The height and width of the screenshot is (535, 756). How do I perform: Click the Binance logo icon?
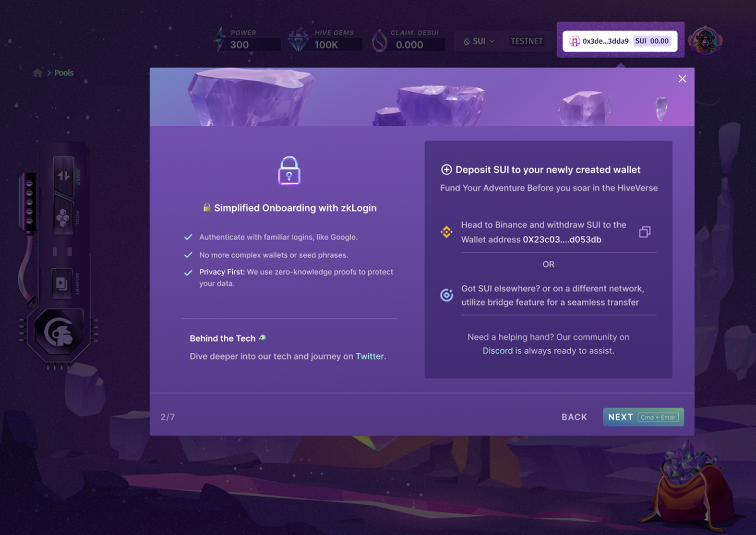(447, 232)
